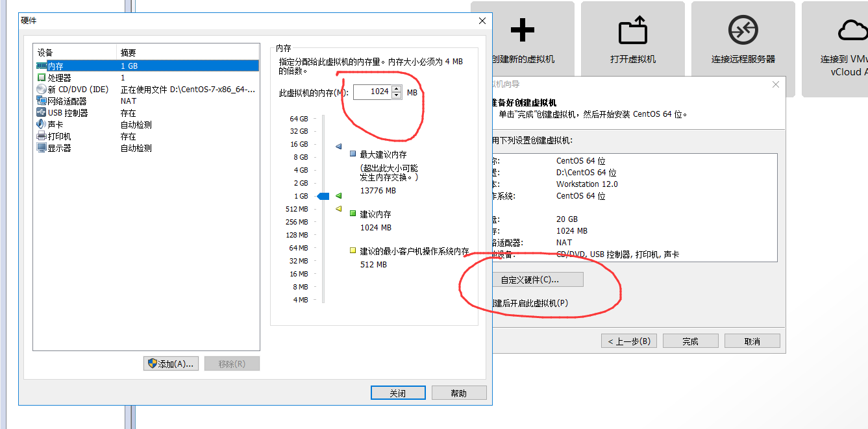Screen dimensions: 868x429
Task: Click the 关闭 button in hardware dialog
Action: (398, 393)
